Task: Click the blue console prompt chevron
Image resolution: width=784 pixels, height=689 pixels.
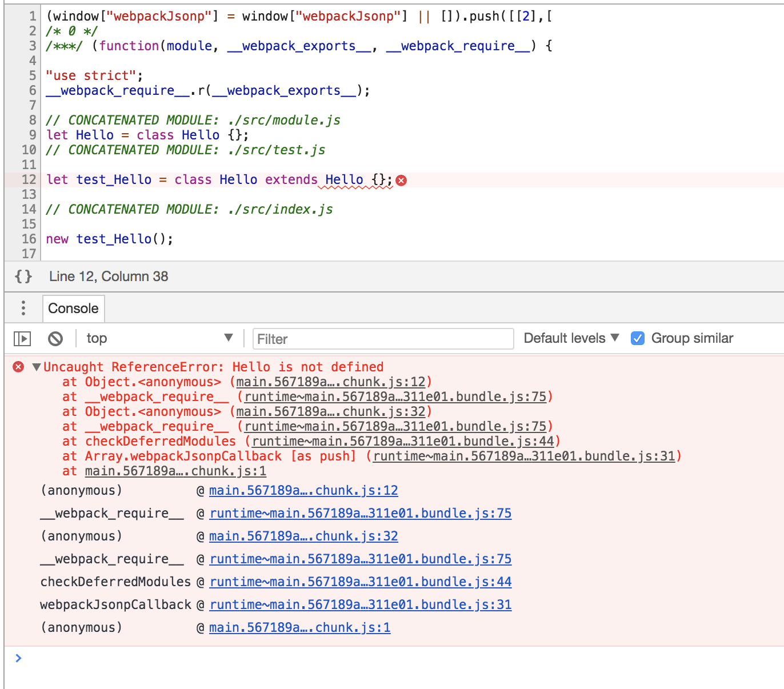Action: (17, 658)
